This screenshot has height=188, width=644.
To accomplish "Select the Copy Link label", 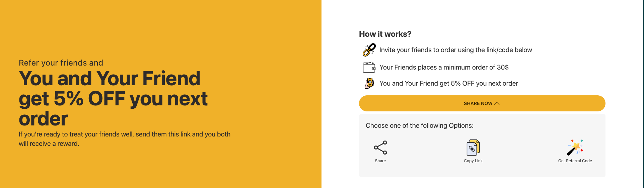I will click(473, 161).
